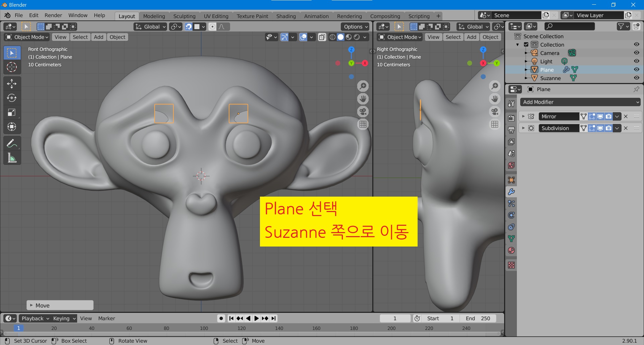
Task: Click Marker menu in timeline
Action: coord(107,319)
